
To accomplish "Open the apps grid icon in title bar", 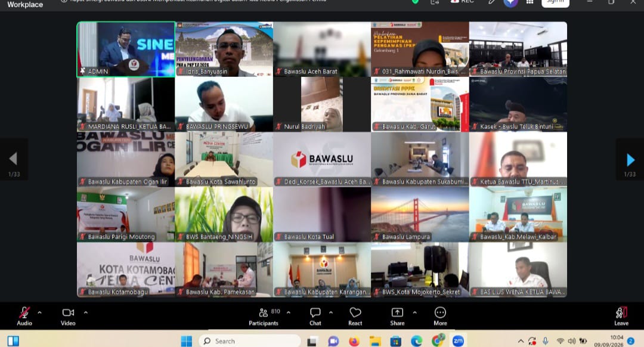I will (x=530, y=2).
